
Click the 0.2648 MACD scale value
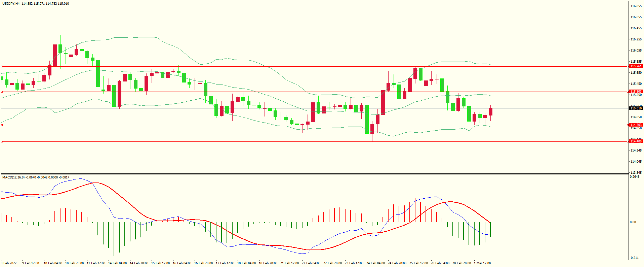tap(635, 177)
